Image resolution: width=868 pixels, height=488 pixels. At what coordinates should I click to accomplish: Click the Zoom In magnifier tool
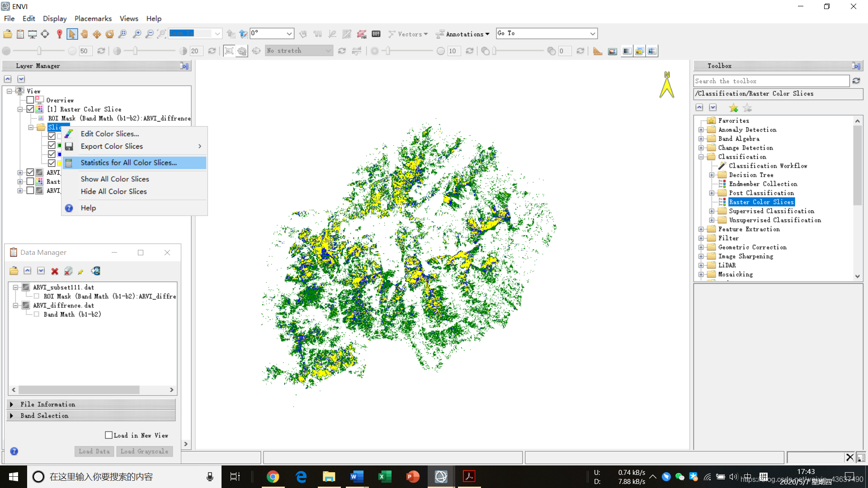tap(137, 34)
